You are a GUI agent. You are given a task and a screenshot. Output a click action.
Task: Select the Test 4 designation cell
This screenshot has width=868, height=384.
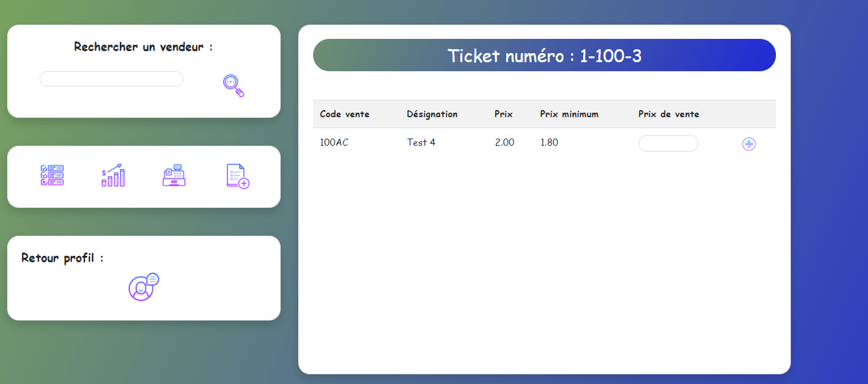(421, 142)
